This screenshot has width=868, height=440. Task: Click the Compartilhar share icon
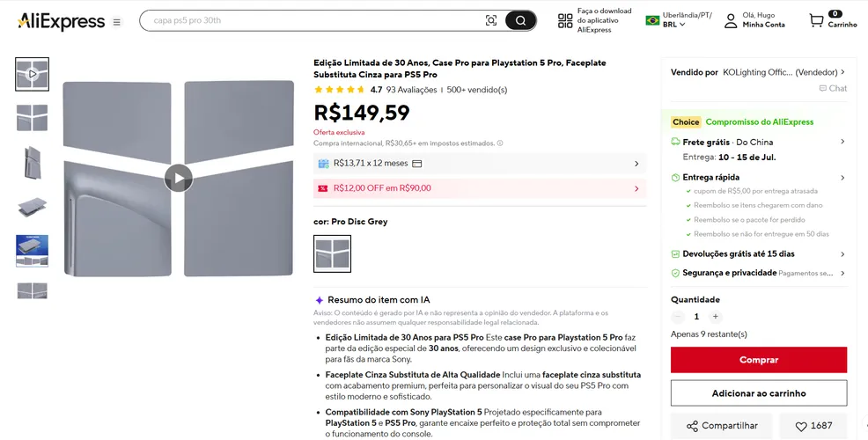pos(692,426)
